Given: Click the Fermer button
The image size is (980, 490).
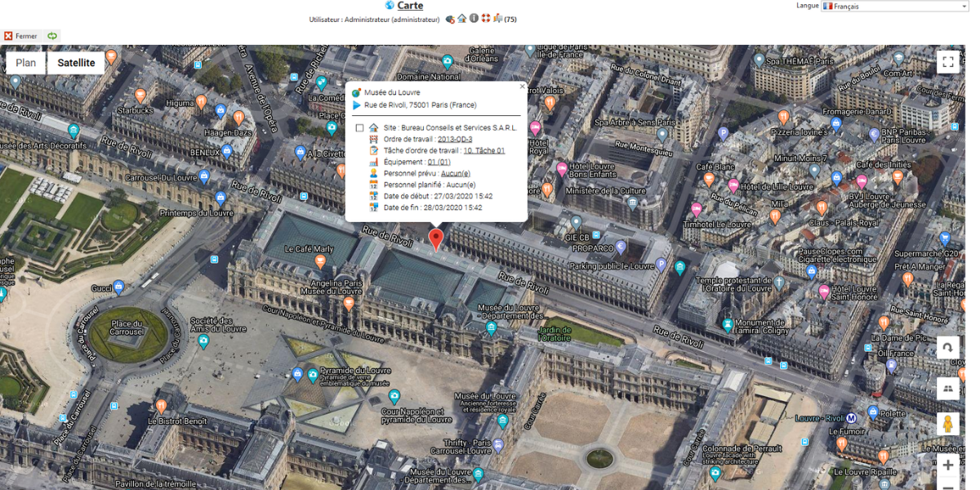Looking at the screenshot, I should click(x=21, y=36).
